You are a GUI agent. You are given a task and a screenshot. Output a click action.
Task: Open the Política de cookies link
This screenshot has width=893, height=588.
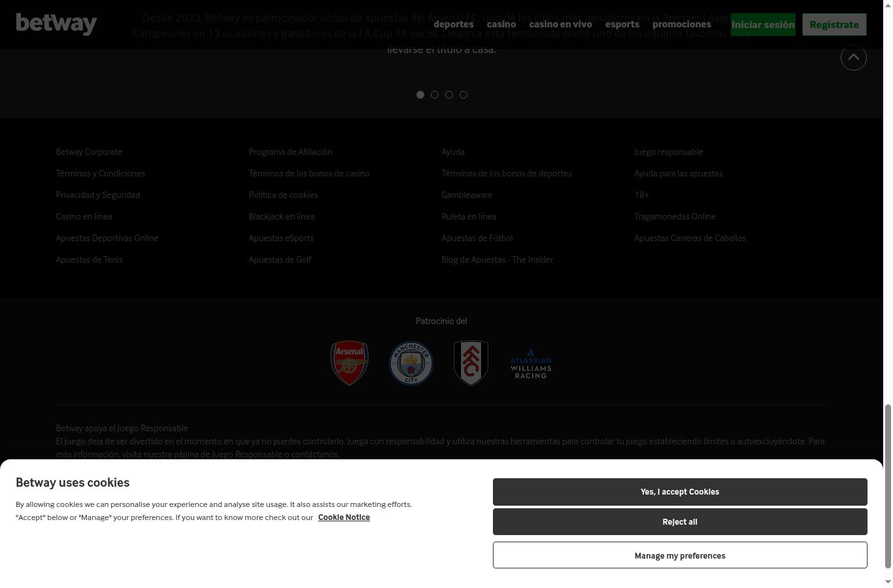[283, 195]
